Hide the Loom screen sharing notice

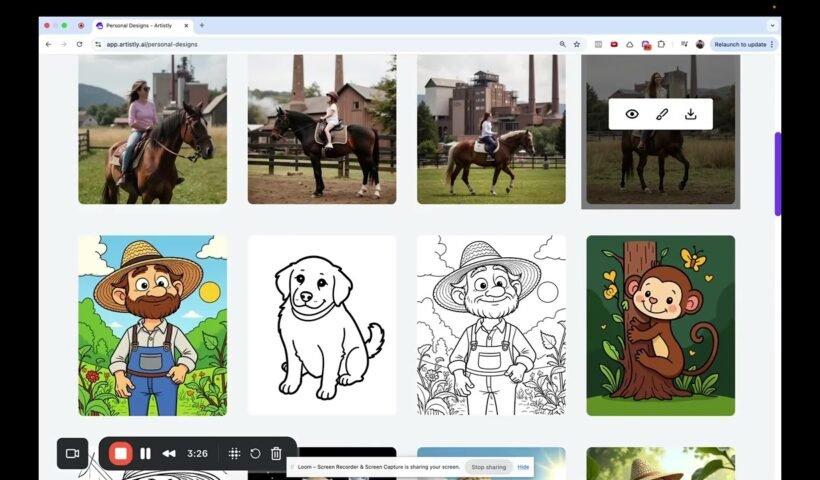pos(523,467)
